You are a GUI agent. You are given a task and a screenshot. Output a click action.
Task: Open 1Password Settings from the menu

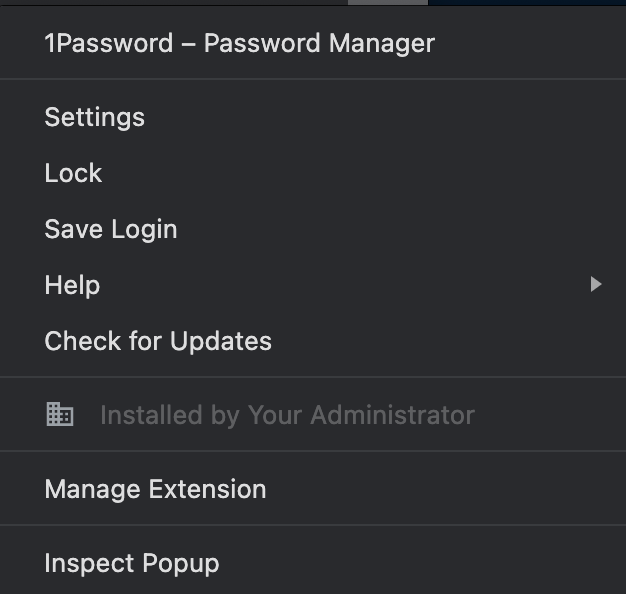click(313, 117)
